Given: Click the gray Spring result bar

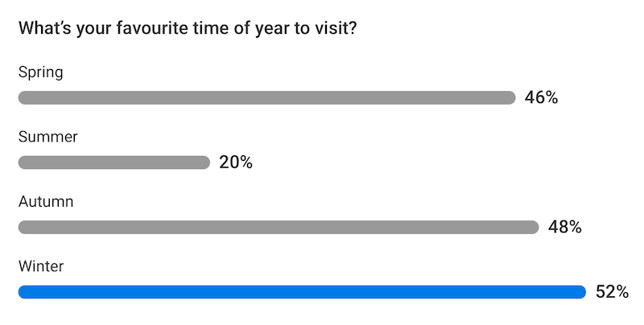Looking at the screenshot, I should tap(266, 98).
